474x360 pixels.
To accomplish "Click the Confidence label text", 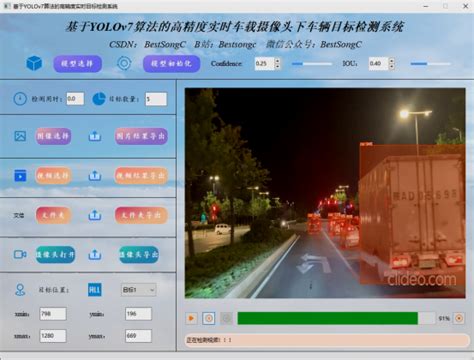I will 226,64.
